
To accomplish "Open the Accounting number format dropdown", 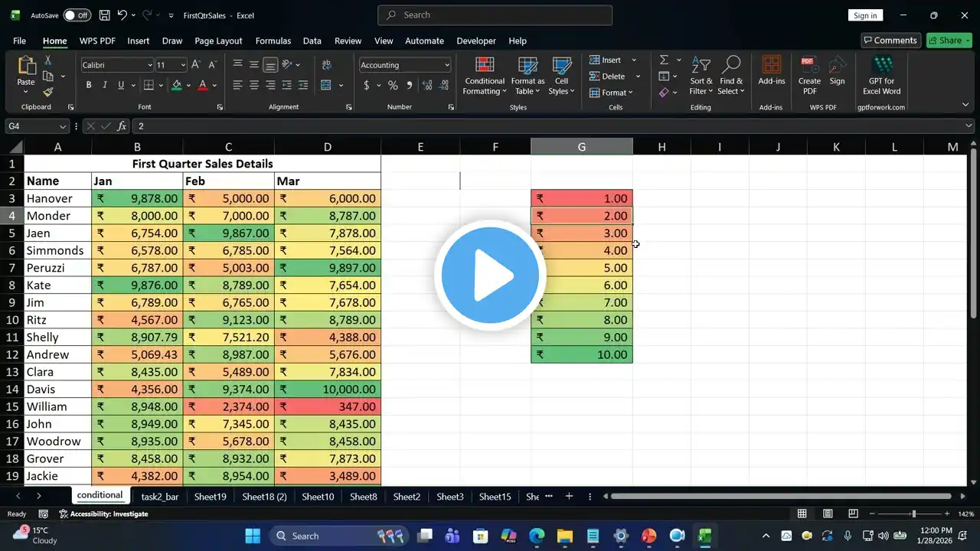I will coord(447,65).
